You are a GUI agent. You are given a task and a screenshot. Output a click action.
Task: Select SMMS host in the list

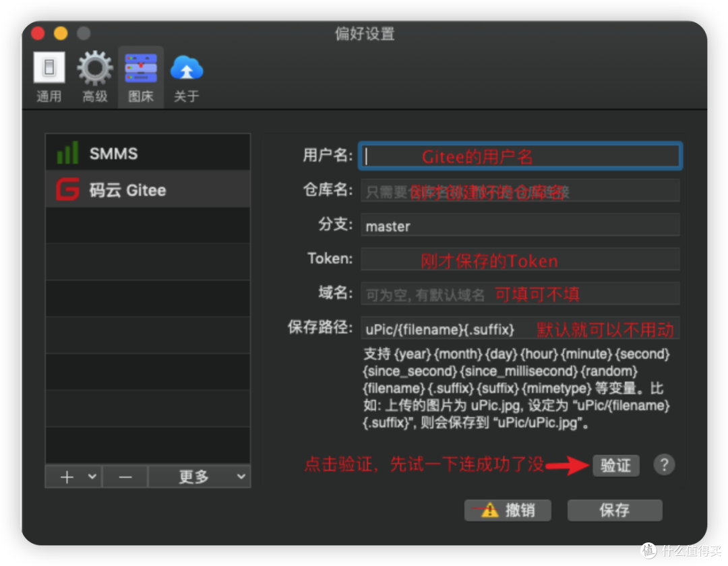[x=148, y=153]
